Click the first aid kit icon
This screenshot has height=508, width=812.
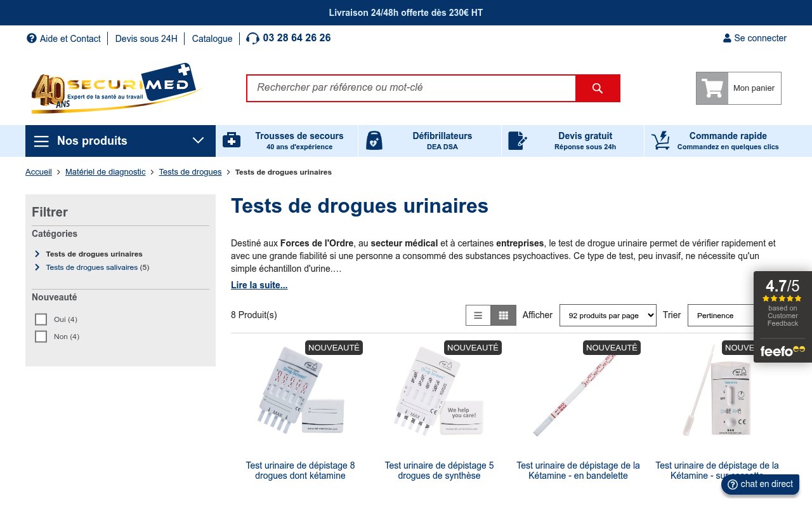[x=232, y=140]
